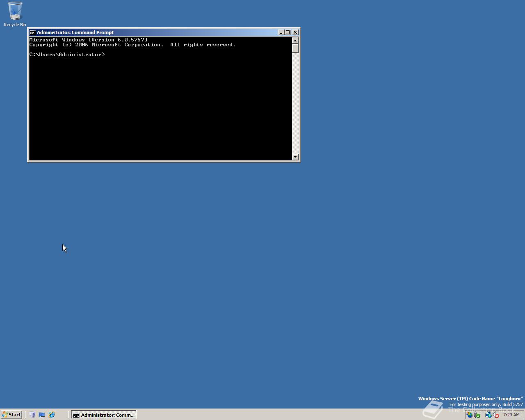Minimize the Command Prompt window
Image resolution: width=525 pixels, height=420 pixels.
(281, 32)
